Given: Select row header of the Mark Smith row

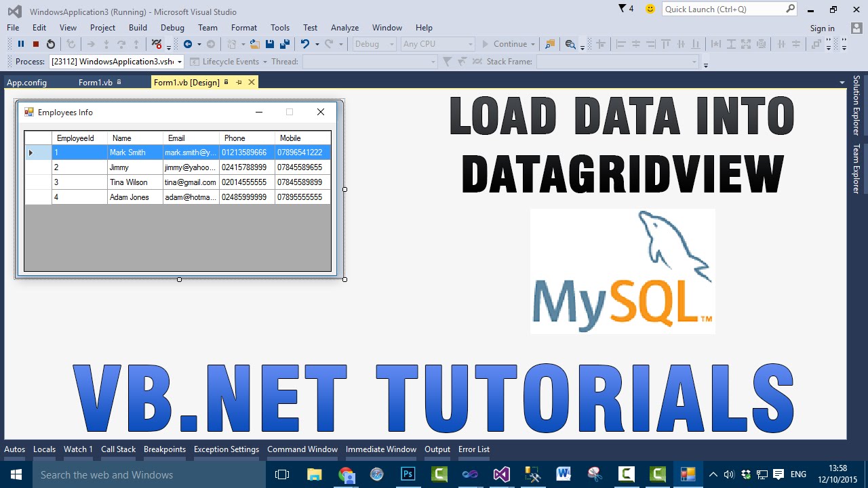Looking at the screenshot, I should coord(38,152).
